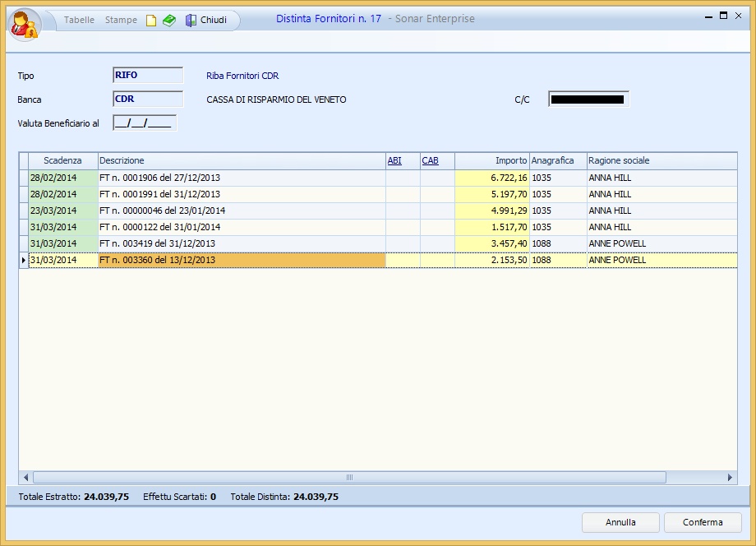
Task: Sort by CAB column header
Action: [430, 161]
